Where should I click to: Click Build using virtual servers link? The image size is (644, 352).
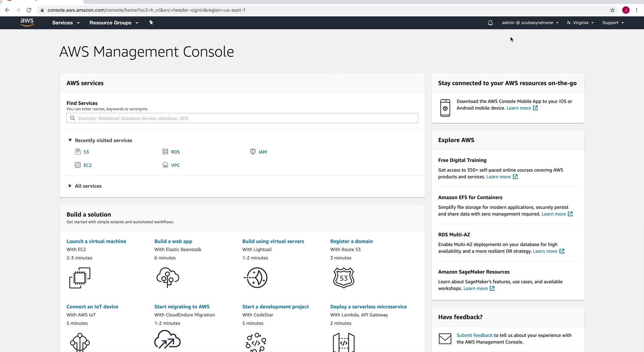(x=273, y=241)
